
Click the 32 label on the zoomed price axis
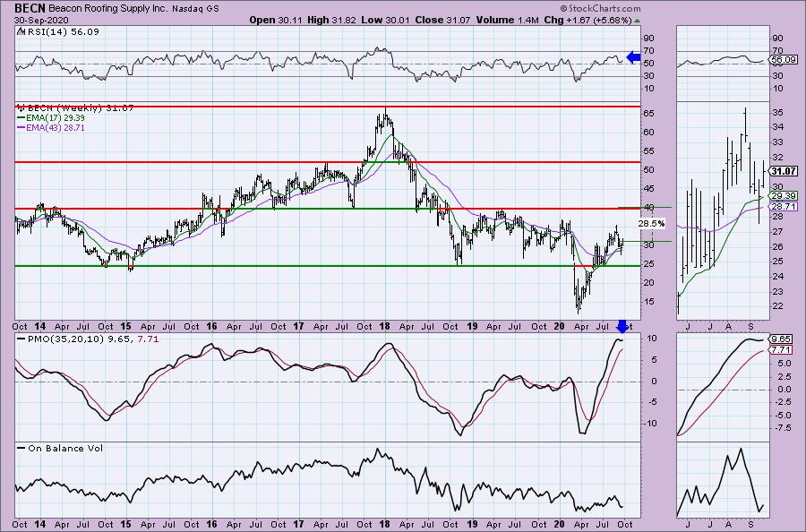[777, 158]
